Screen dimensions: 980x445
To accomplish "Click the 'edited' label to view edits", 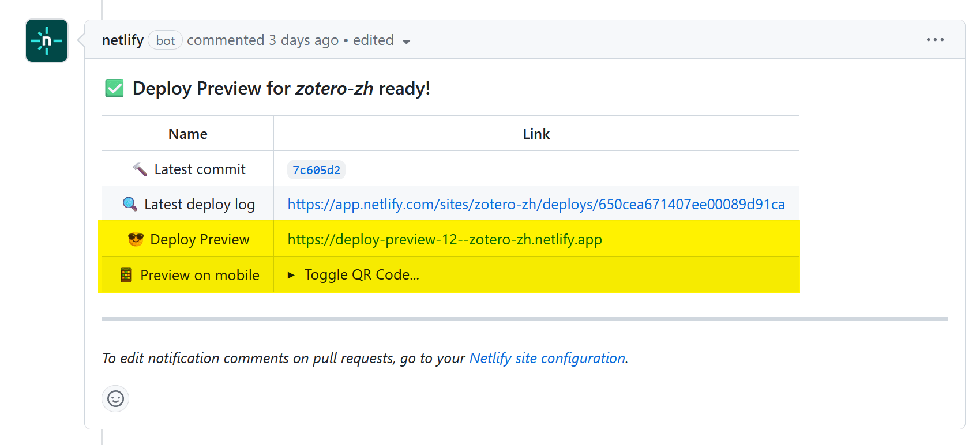I will 373,40.
